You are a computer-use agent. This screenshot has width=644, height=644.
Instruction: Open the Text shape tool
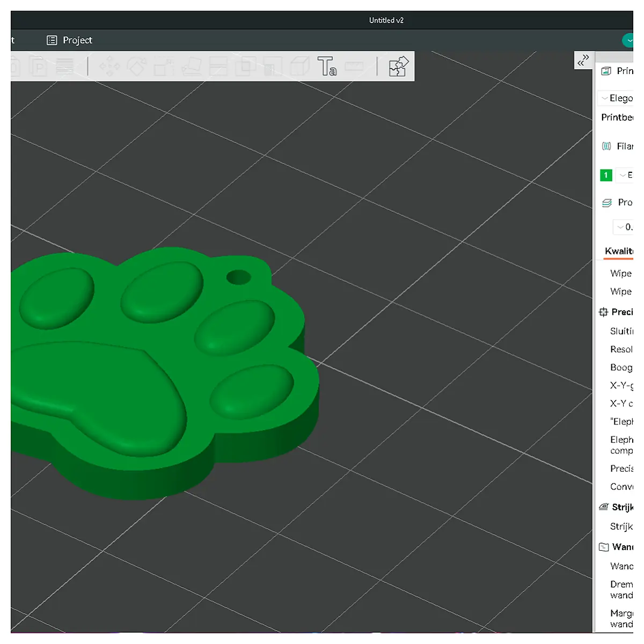[327, 67]
